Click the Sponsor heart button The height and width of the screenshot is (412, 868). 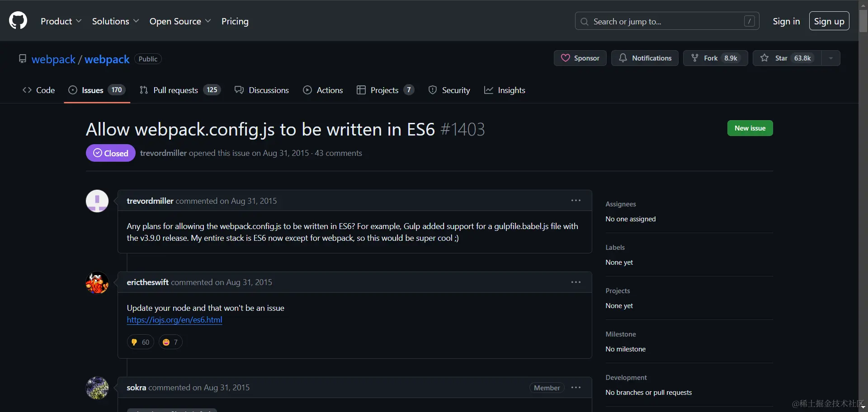pyautogui.click(x=580, y=58)
